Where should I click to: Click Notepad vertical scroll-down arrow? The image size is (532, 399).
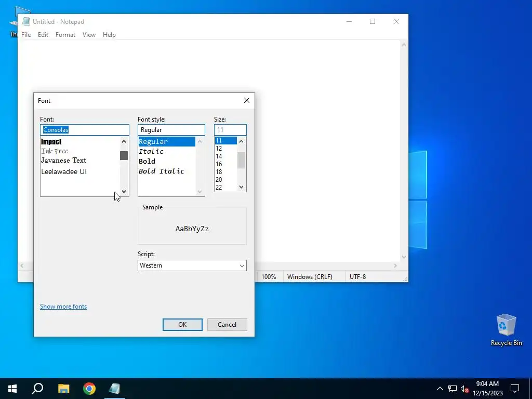(x=404, y=257)
